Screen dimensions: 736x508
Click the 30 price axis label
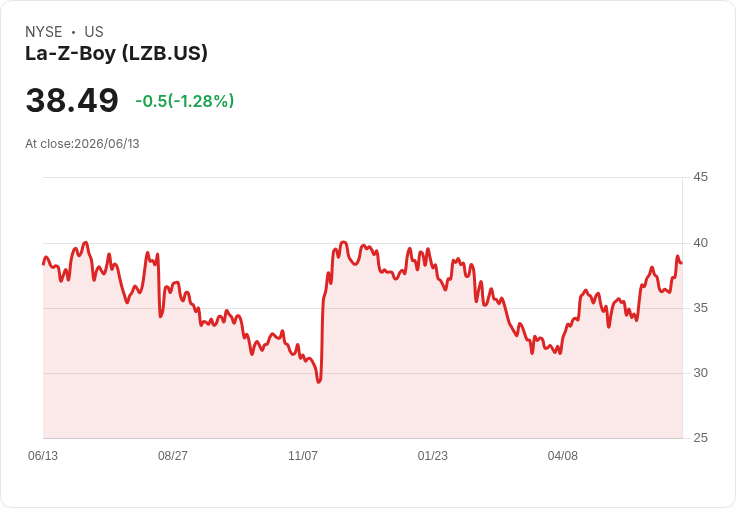700,373
